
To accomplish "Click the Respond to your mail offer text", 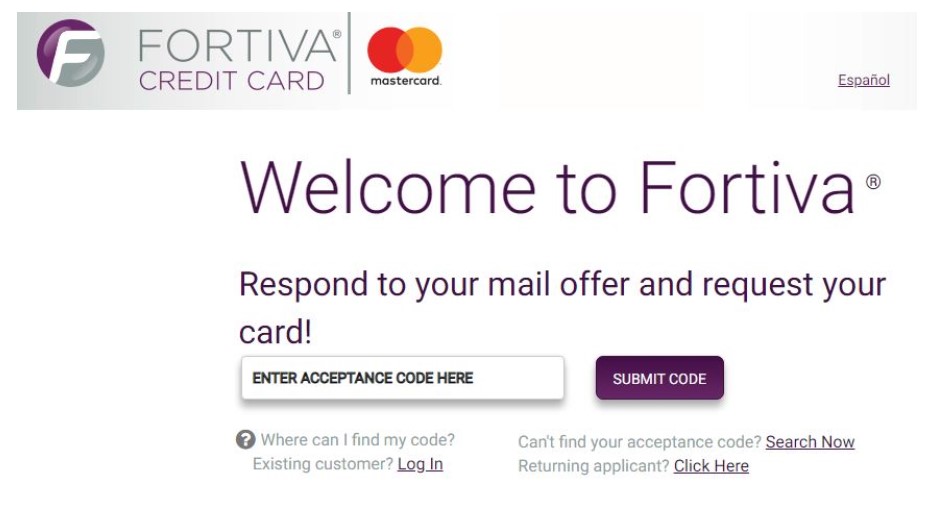I will [x=562, y=307].
